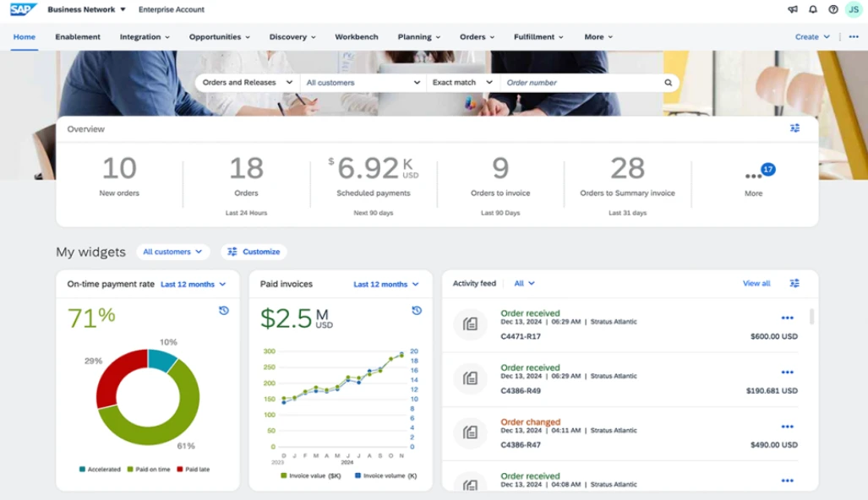This screenshot has width=868, height=500.
Task: Open the Workbench menu item
Action: click(357, 37)
